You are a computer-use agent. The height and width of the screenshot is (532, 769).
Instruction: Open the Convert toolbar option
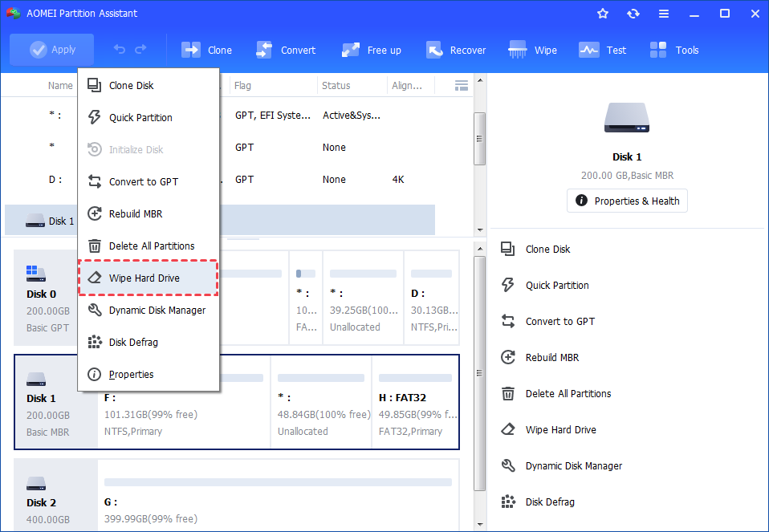(x=286, y=50)
